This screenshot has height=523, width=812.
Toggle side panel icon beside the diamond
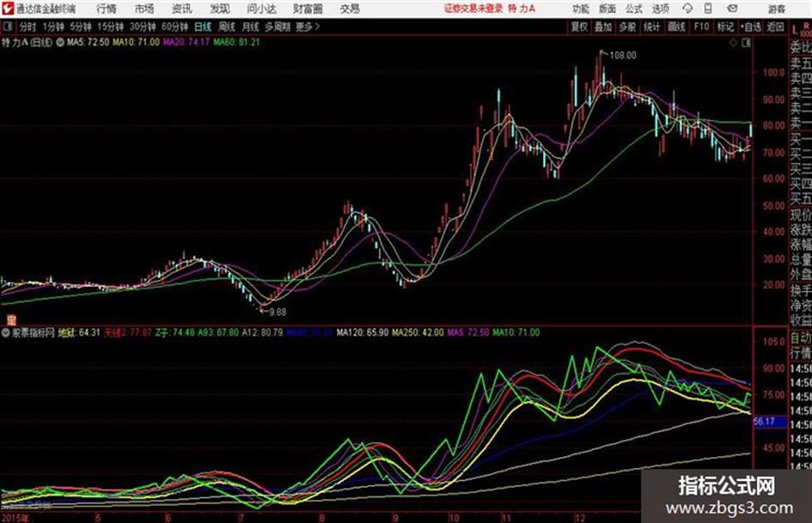746,43
